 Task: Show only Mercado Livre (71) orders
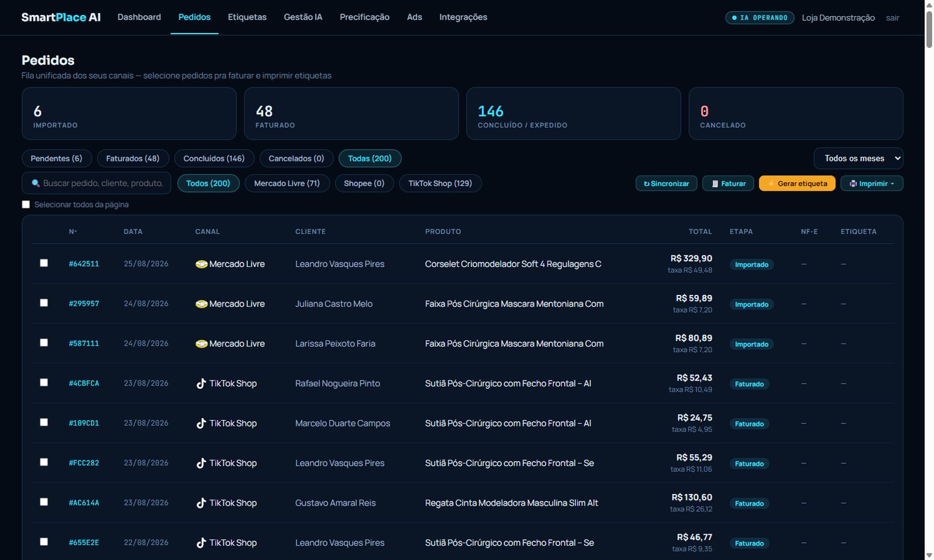pyautogui.click(x=287, y=183)
